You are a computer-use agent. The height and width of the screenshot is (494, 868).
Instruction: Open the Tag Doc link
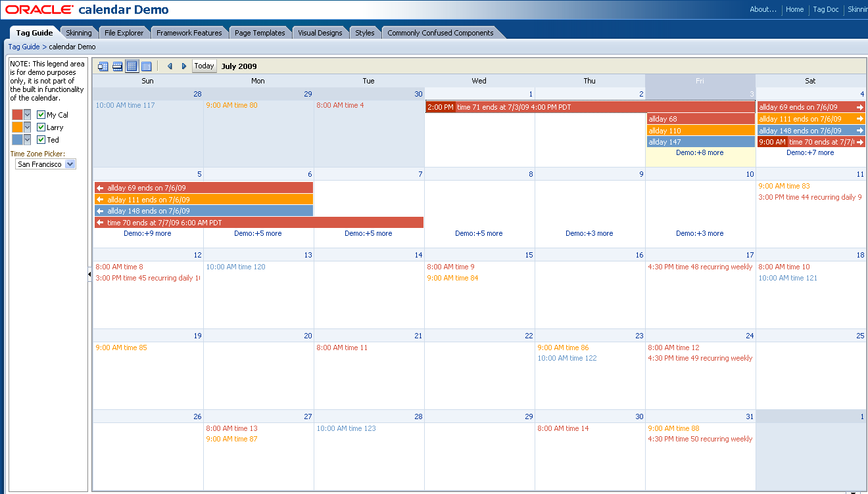pyautogui.click(x=826, y=9)
